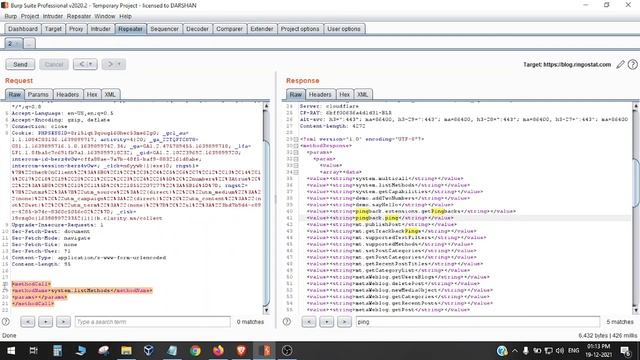Open OBS Studio from taskbar
640x360 pixels.
(287, 351)
